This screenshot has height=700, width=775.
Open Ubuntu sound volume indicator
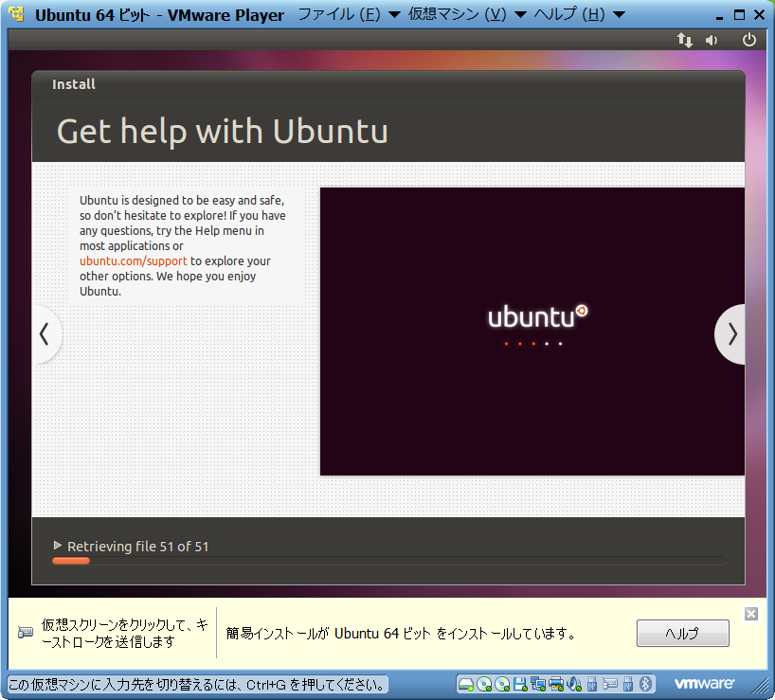712,40
